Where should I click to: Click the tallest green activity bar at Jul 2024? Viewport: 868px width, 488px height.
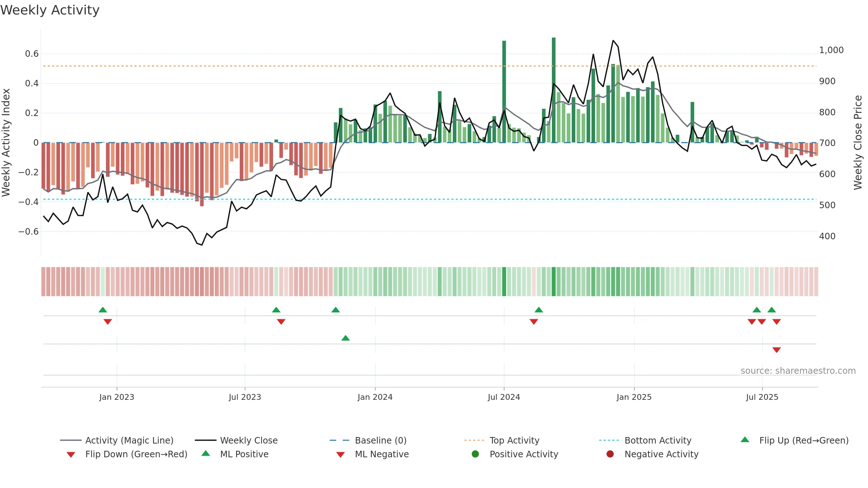504,91
